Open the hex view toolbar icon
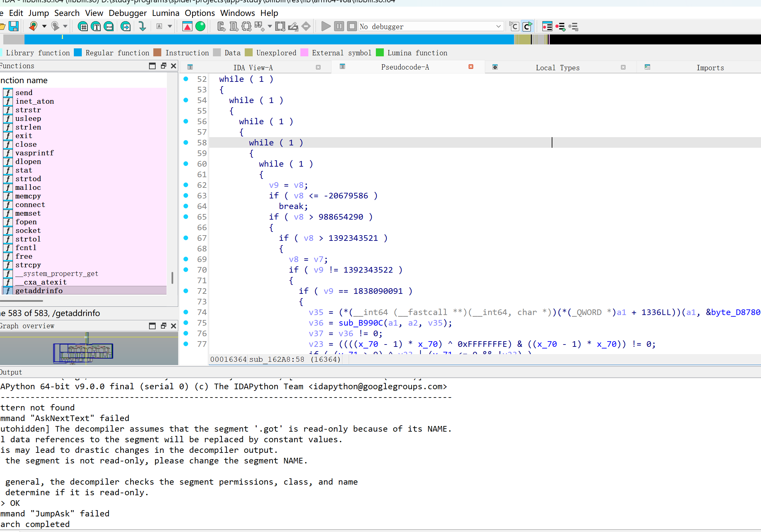Viewport: 761px width, 532px height. click(x=83, y=26)
